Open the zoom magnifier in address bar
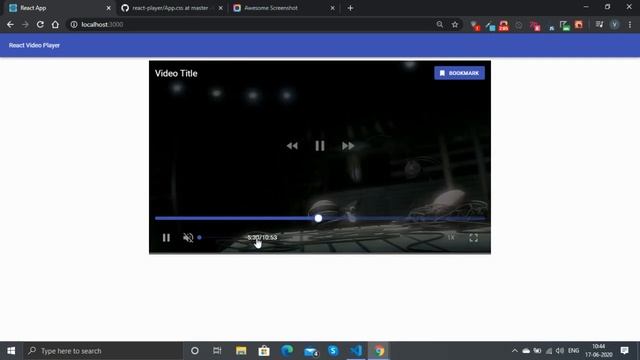The width and height of the screenshot is (640, 360). (440, 24)
